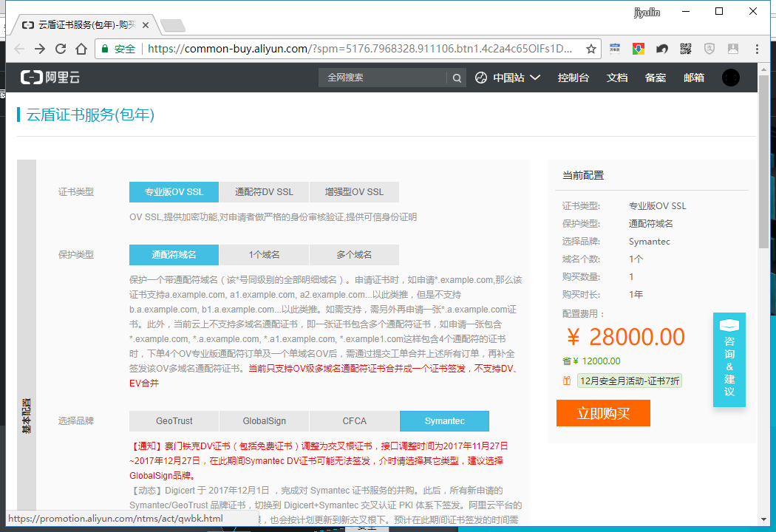Click the calendar extension icon

tap(615, 49)
